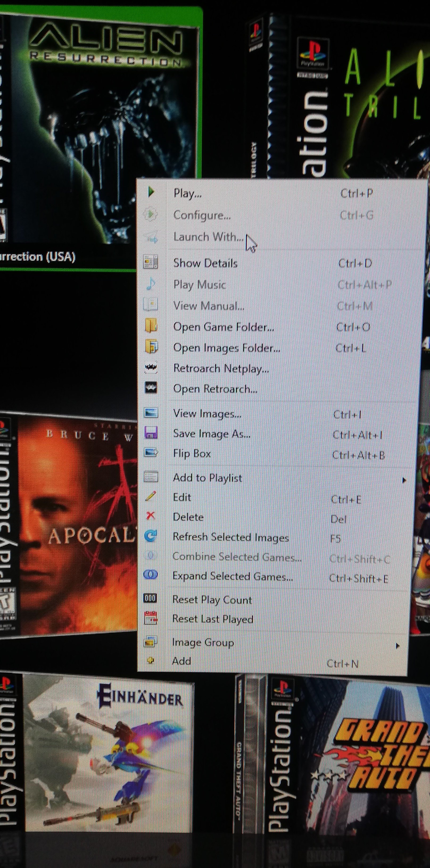Screen dimensions: 430x868
Task: Select the Apocalypse game cover
Action: point(69,524)
